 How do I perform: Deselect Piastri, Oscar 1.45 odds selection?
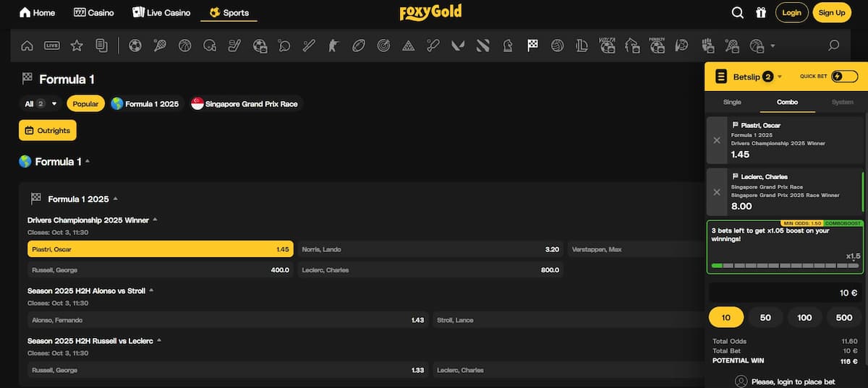(x=160, y=249)
